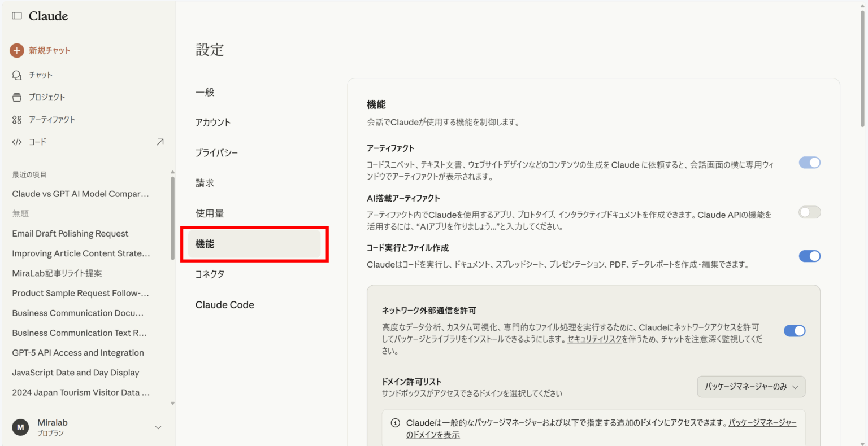Toggle ネットワーク外部通信を許可 switch

click(x=794, y=331)
